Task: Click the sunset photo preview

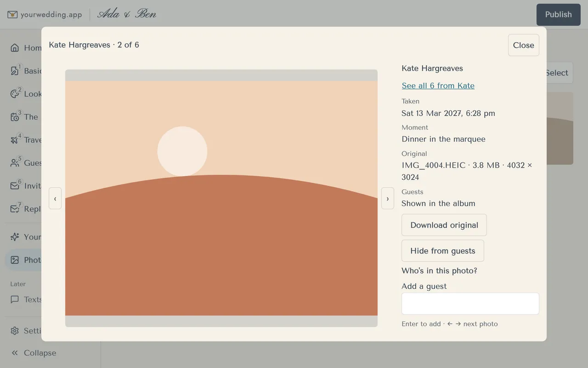Action: (x=221, y=198)
